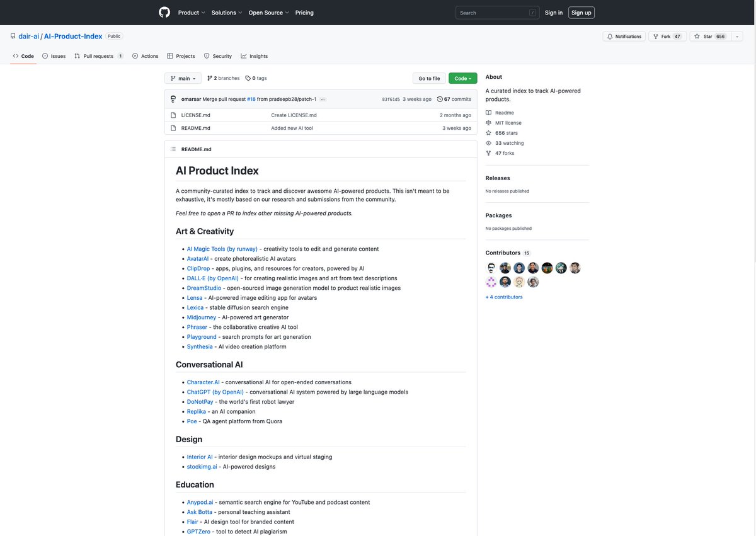756x536 pixels.
Task: Click the repository icon before dair-ai
Action: pyautogui.click(x=13, y=37)
